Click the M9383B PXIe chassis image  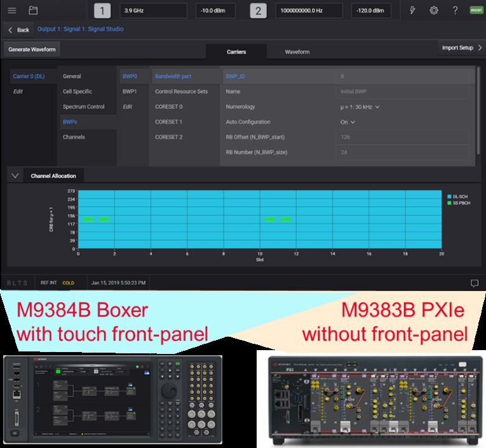[375, 400]
